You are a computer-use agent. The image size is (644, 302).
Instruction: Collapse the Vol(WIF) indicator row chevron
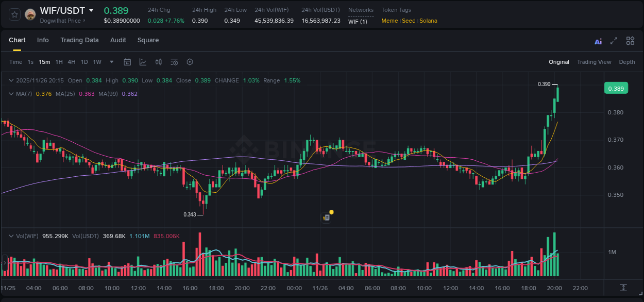pos(10,236)
